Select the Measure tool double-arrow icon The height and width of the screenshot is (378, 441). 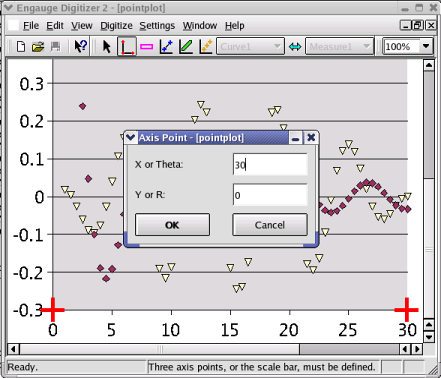click(x=295, y=47)
